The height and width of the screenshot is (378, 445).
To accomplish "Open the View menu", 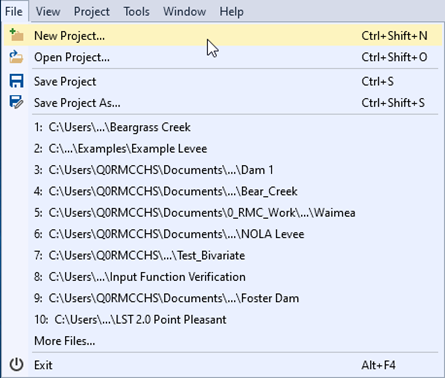I will coord(48,12).
